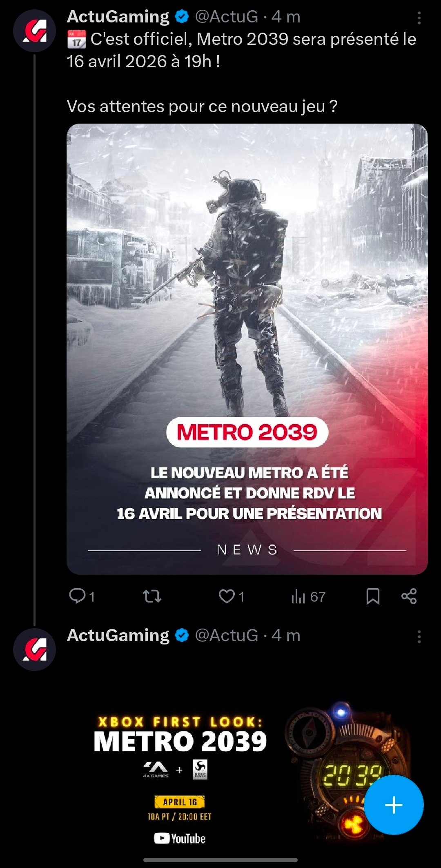This screenshot has height=868, width=441.
Task: Tap the verified badge on first tweet
Action: [x=182, y=17]
